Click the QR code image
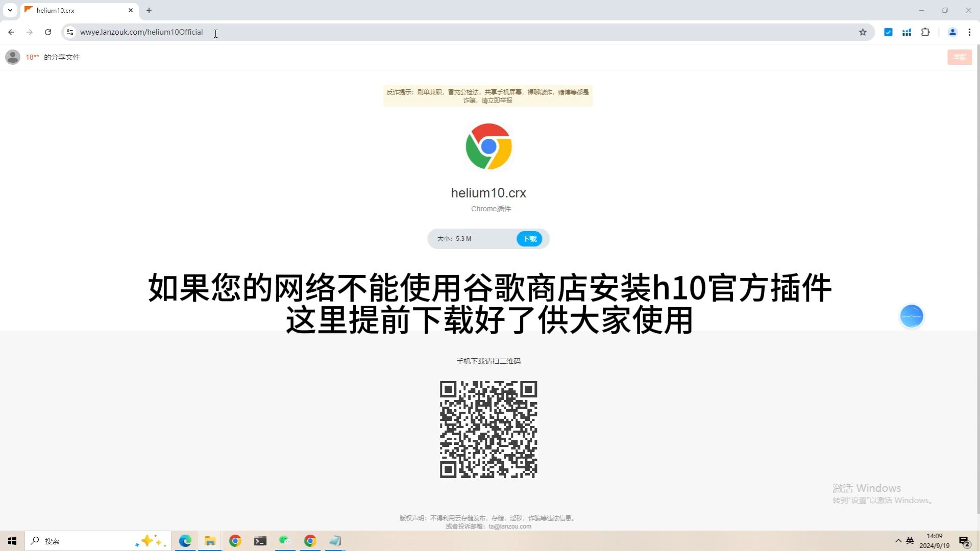Image resolution: width=980 pixels, height=551 pixels. [488, 430]
